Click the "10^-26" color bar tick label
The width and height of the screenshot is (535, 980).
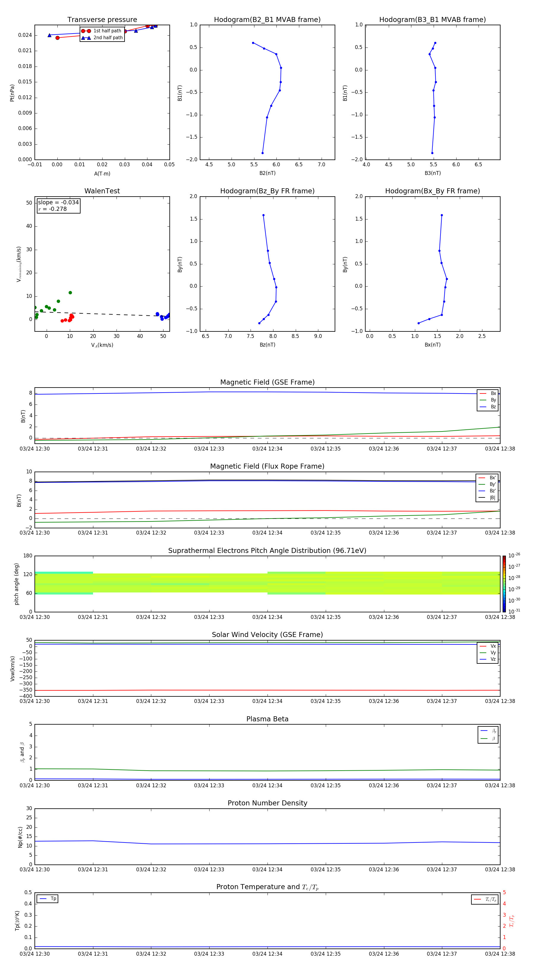(514, 555)
